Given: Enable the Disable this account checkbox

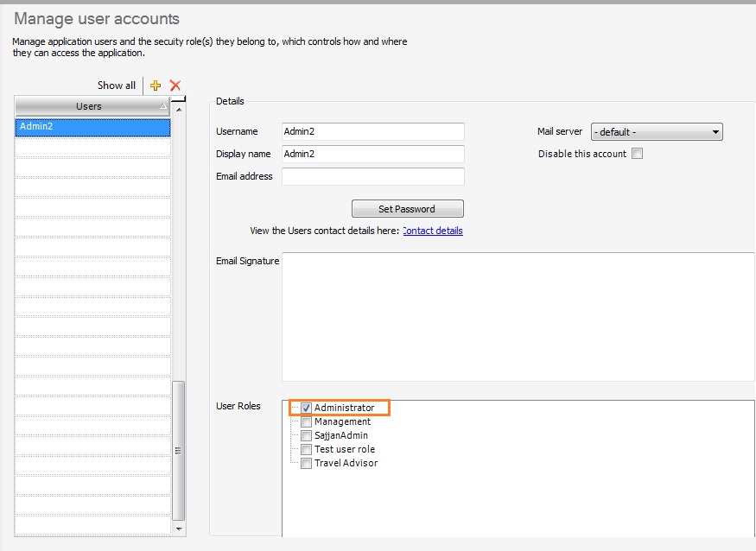Looking at the screenshot, I should tap(637, 155).
